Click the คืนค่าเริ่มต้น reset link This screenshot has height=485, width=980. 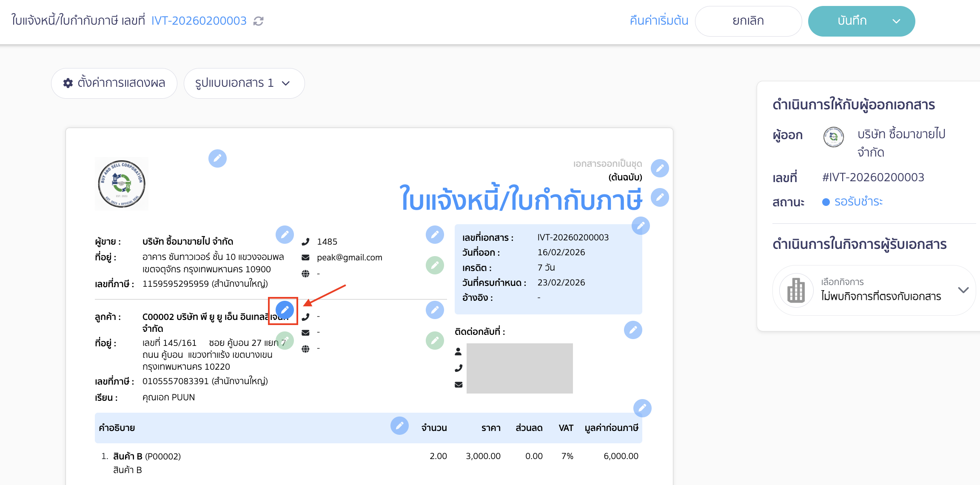click(x=658, y=20)
